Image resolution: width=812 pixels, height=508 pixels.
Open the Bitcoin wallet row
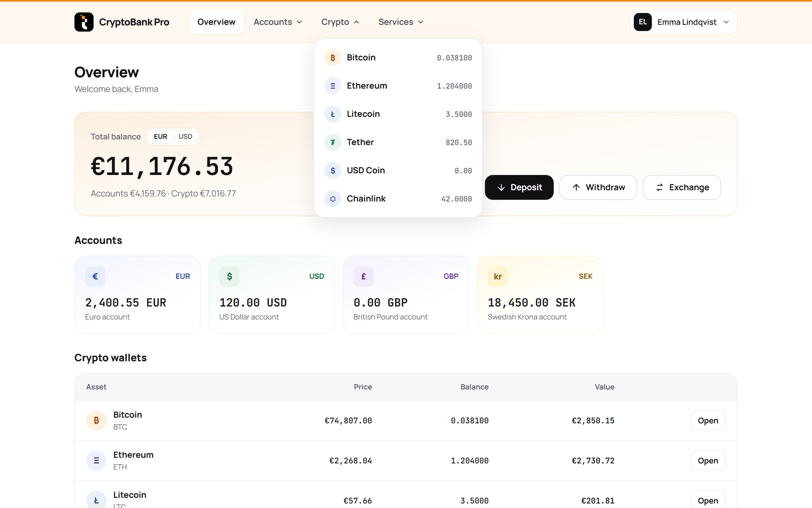[708, 420]
